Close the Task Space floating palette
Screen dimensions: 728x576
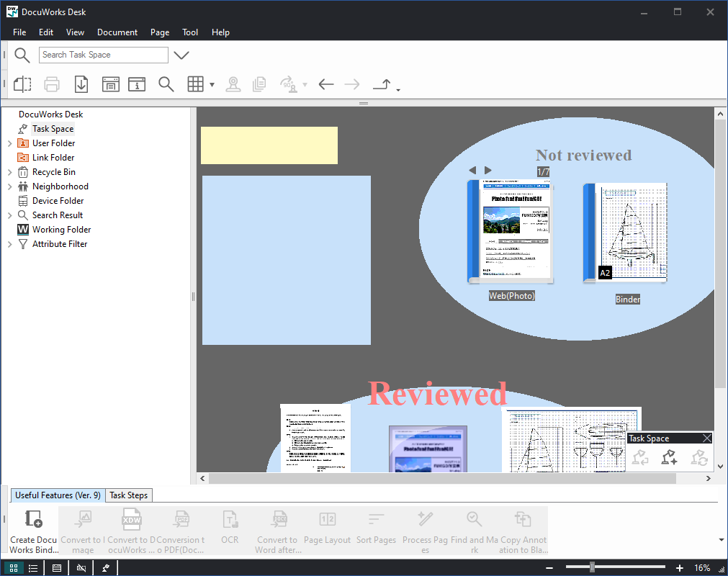click(706, 438)
